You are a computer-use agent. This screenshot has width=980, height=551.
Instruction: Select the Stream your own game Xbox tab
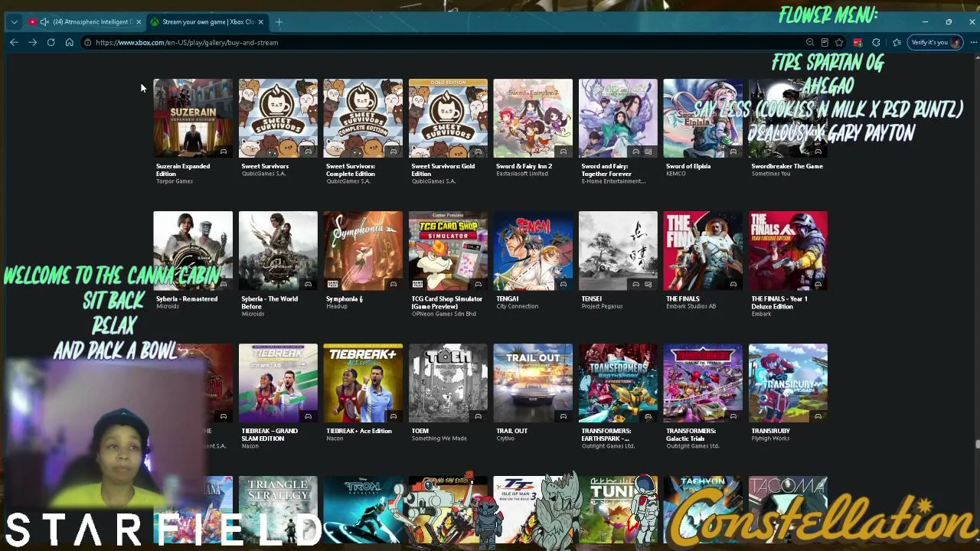207,22
